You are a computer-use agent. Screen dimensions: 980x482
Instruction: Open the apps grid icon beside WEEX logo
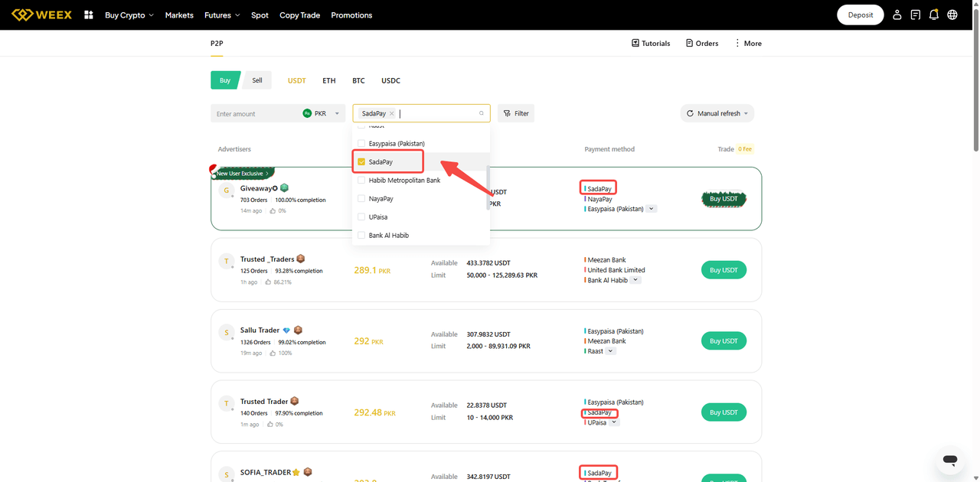coord(89,15)
